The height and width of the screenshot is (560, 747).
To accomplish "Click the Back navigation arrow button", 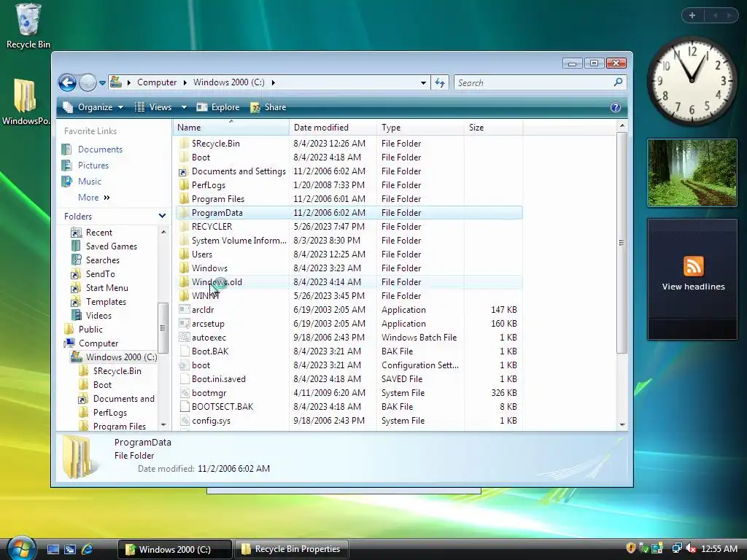I will pyautogui.click(x=68, y=83).
